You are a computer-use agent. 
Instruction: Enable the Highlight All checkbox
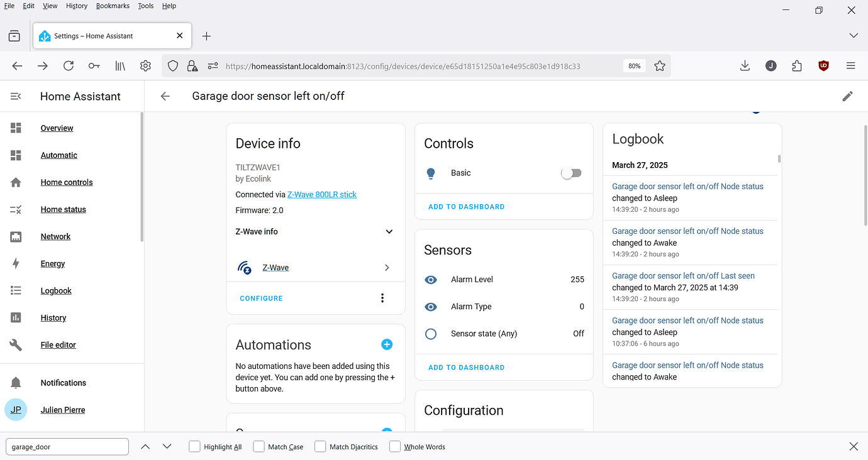[x=194, y=446]
